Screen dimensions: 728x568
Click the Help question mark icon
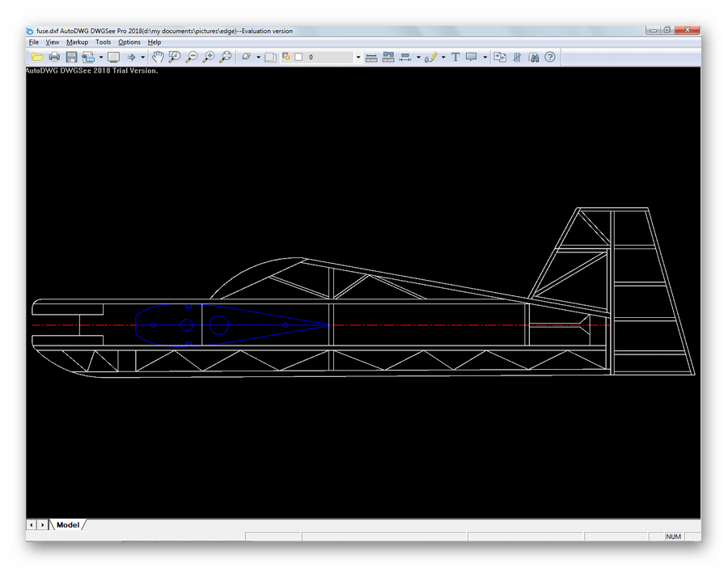pyautogui.click(x=550, y=57)
